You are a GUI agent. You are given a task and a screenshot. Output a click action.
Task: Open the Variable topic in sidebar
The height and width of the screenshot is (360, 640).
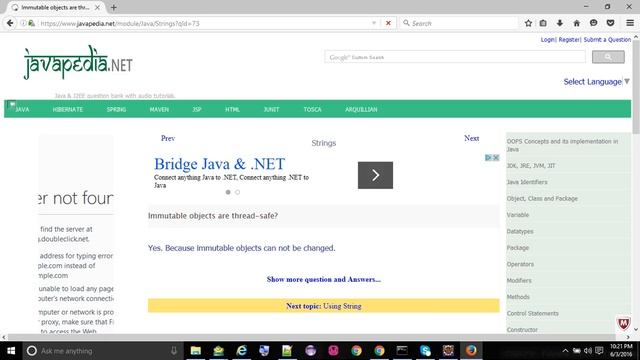(518, 215)
